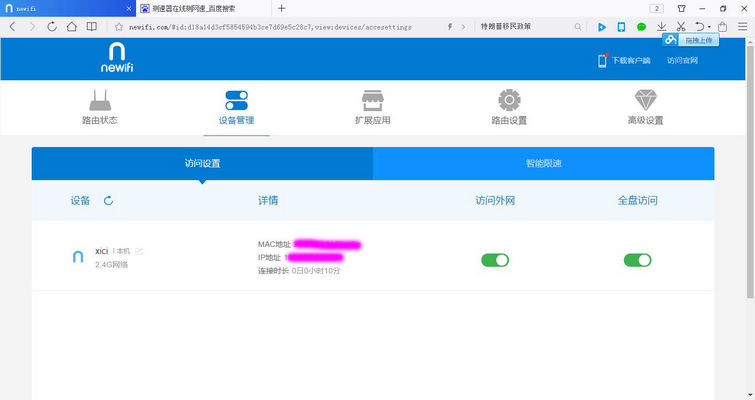Open a new browser tab
Image resolution: width=755 pixels, height=400 pixels.
click(x=282, y=8)
